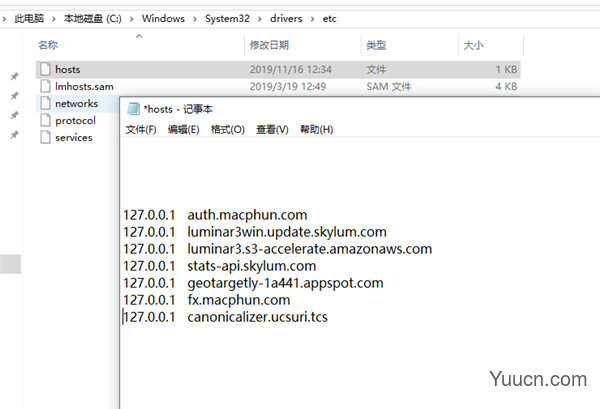The width and height of the screenshot is (600, 409).
Task: Place cursor in the empty area above the Notepad entries
Action: pyautogui.click(x=360, y=172)
